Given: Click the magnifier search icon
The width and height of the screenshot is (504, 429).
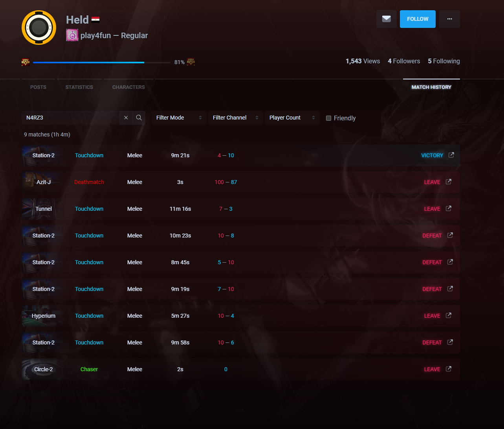Looking at the screenshot, I should (139, 118).
